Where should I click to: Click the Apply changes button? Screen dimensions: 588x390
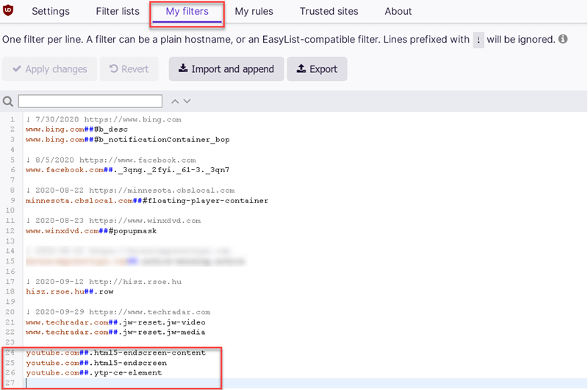click(x=49, y=69)
